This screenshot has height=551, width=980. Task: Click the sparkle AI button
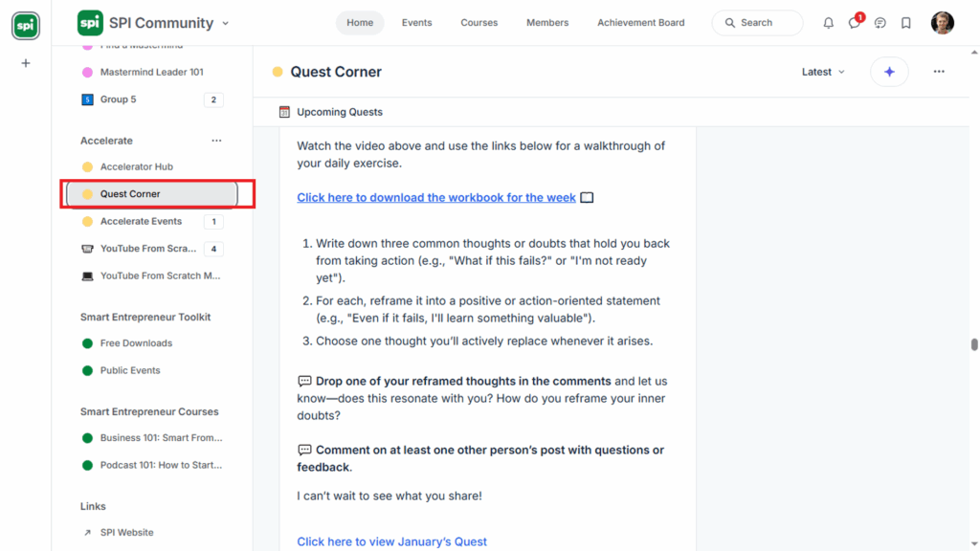click(889, 72)
